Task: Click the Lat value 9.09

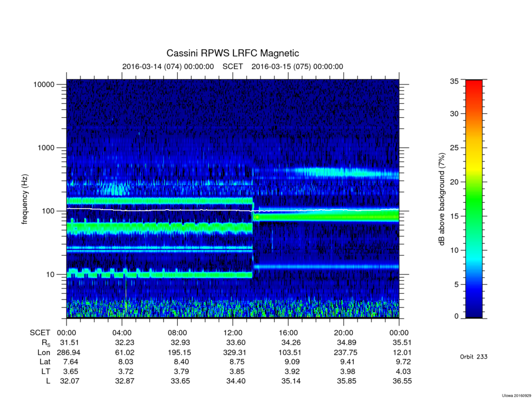Action: [293, 362]
